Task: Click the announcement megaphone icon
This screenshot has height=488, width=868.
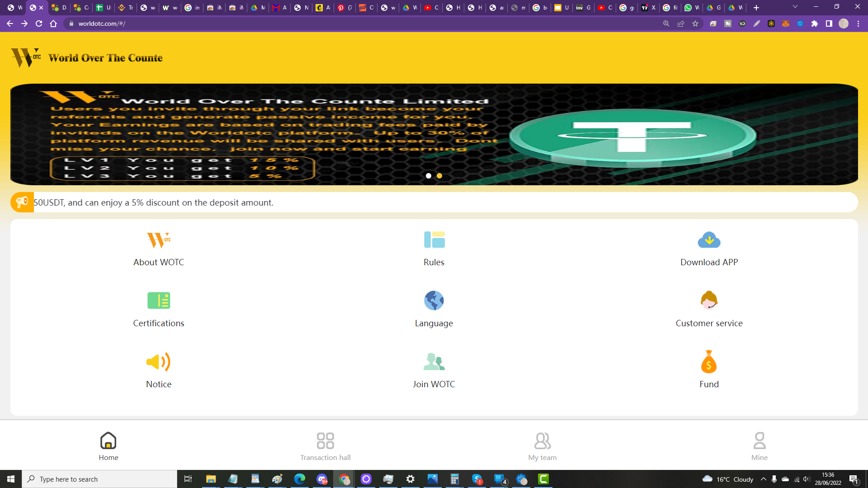Action: pyautogui.click(x=22, y=202)
